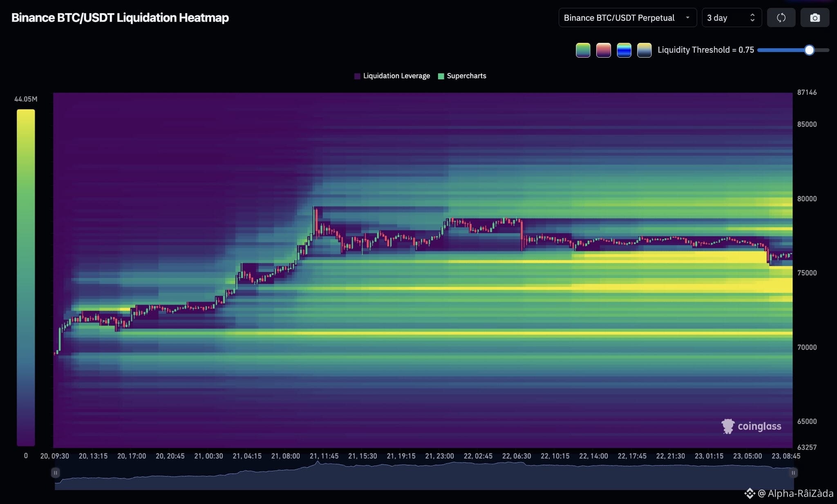The width and height of the screenshot is (837, 504).
Task: Take a chart screenshot with camera icon
Action: (x=815, y=18)
